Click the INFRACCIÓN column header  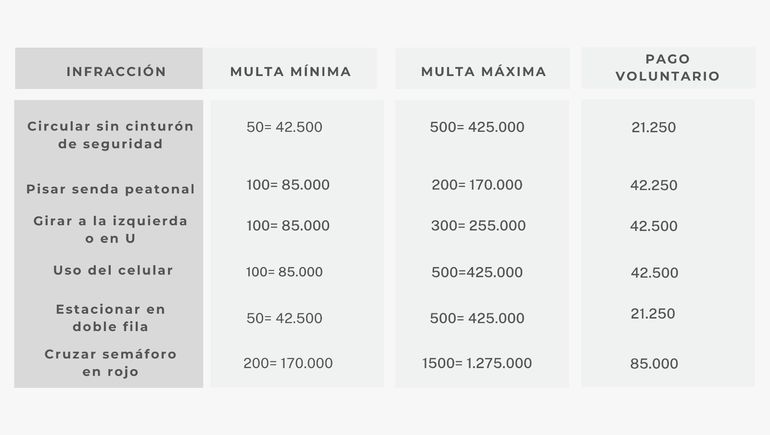116,72
